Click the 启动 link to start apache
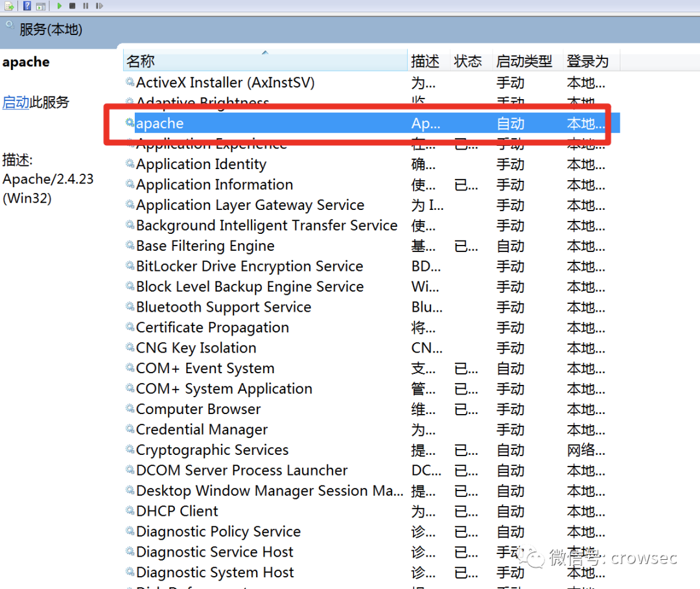 pos(16,102)
